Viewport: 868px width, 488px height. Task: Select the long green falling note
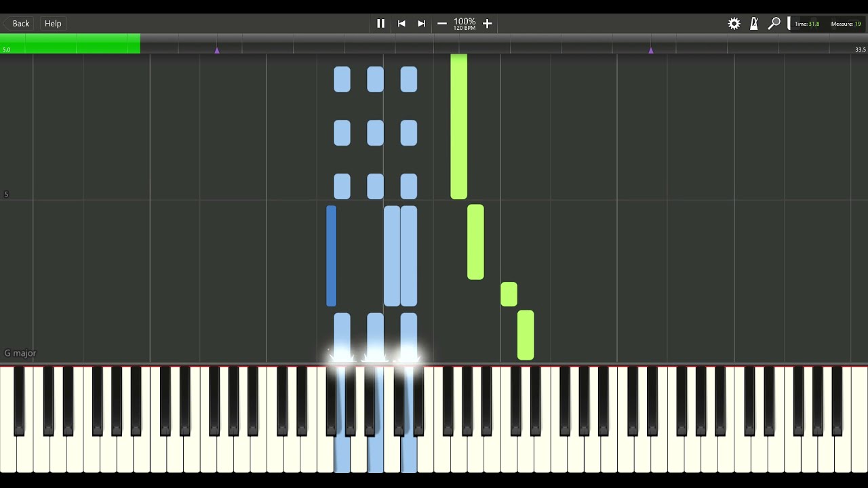point(458,127)
